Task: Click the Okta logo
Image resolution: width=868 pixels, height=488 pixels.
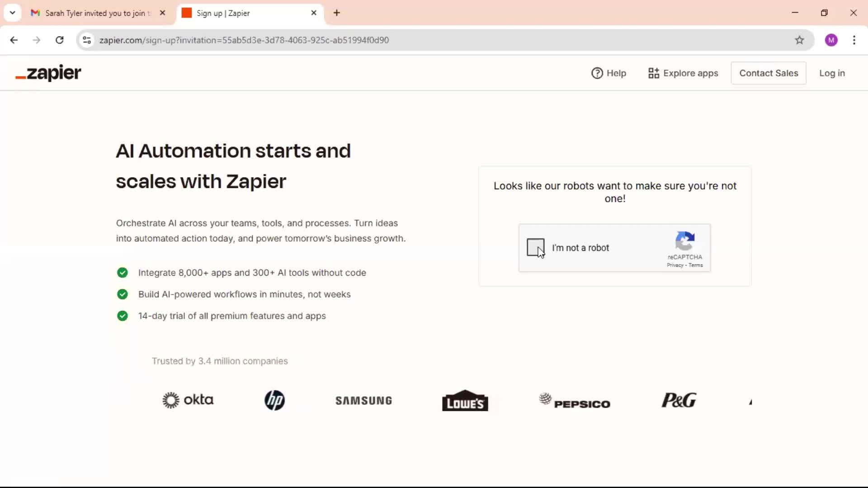Action: tap(188, 400)
